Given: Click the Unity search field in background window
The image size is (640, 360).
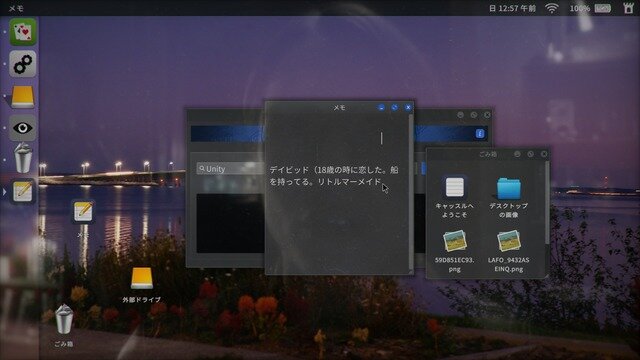Looking at the screenshot, I should (x=231, y=169).
